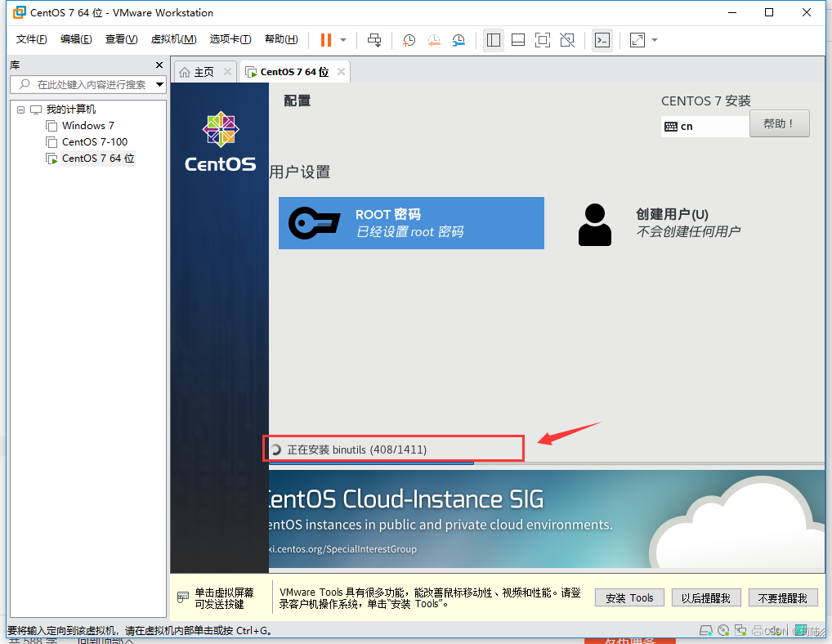
Task: Open the console view icon
Action: click(602, 40)
